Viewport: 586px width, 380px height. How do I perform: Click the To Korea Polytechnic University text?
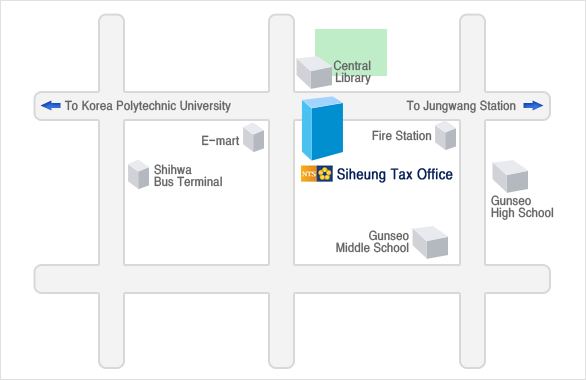pyautogui.click(x=148, y=106)
